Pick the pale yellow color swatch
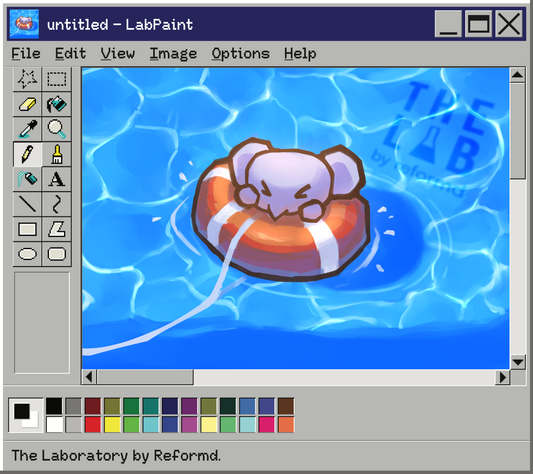The height and width of the screenshot is (474, 533). coord(209,424)
